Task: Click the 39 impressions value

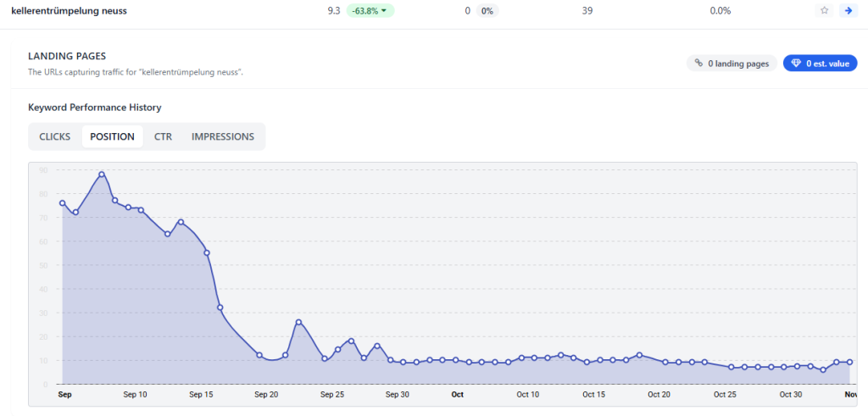Action: pos(587,11)
